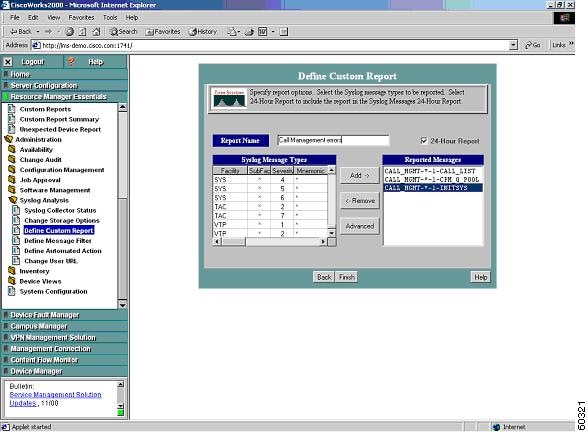
Task: Open the History toolbar button
Action: [203, 32]
